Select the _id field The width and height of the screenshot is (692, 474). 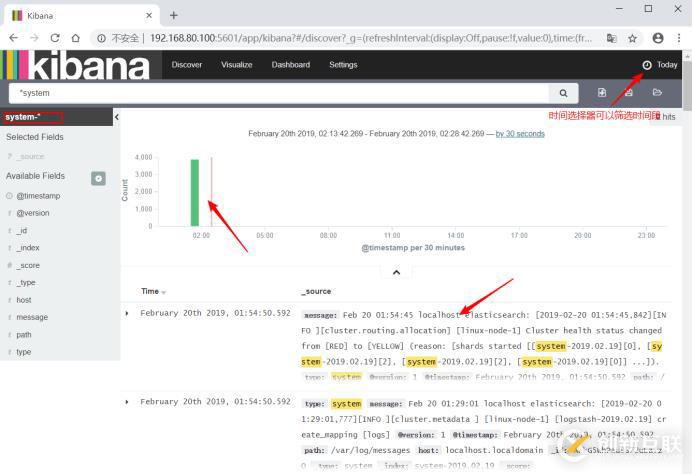pyautogui.click(x=22, y=230)
